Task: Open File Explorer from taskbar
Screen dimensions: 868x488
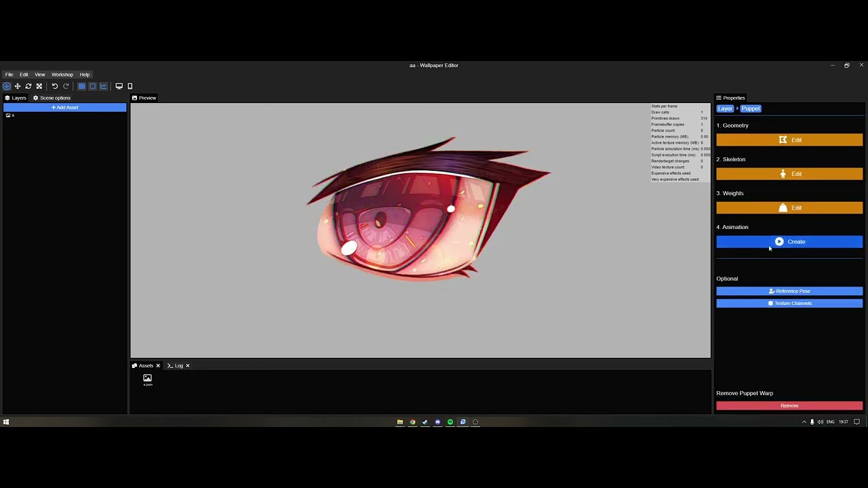Action: pos(400,422)
